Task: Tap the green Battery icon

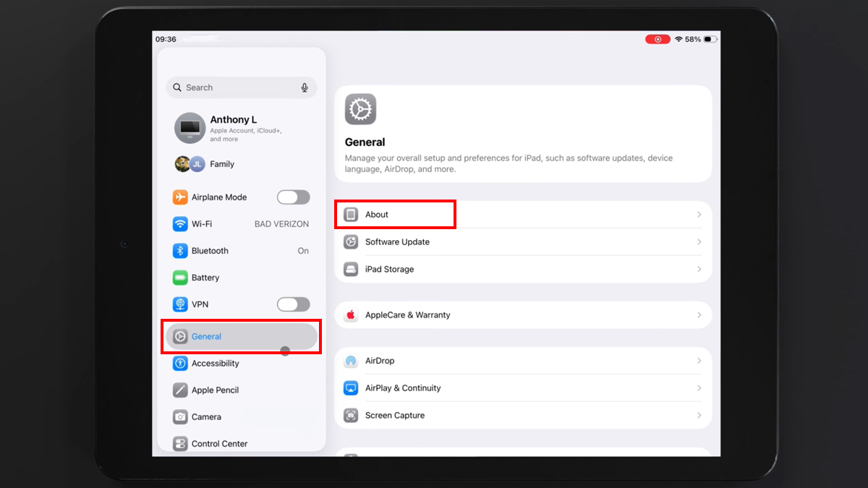Action: click(180, 278)
